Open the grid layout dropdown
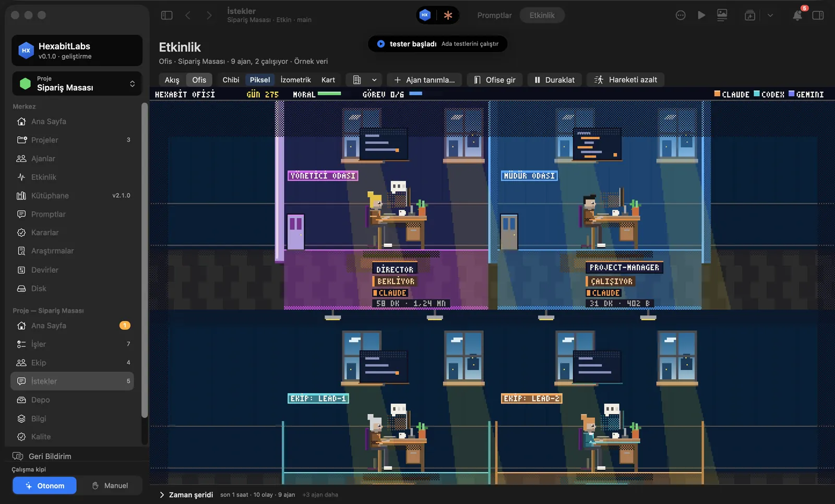Image resolution: width=835 pixels, height=504 pixels. click(364, 80)
